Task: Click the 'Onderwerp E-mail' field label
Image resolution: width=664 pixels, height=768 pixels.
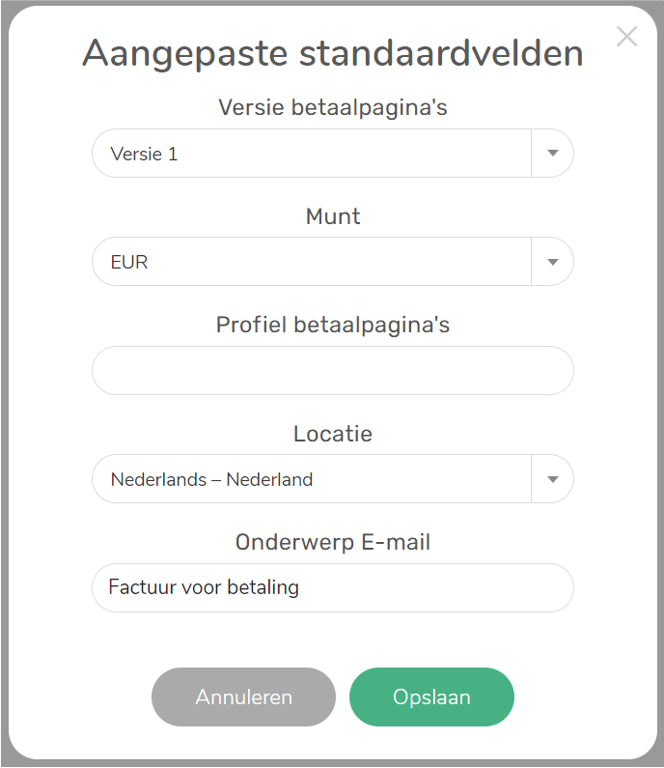Action: point(332,542)
